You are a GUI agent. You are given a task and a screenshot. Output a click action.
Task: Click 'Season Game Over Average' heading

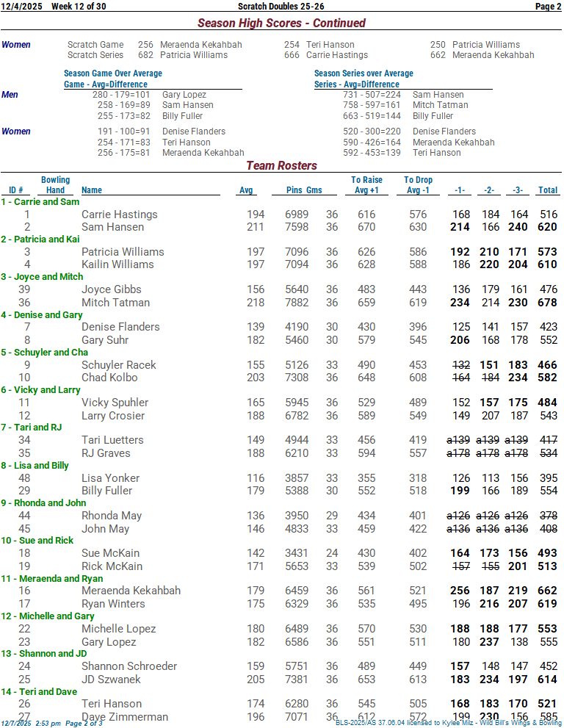click(113, 73)
